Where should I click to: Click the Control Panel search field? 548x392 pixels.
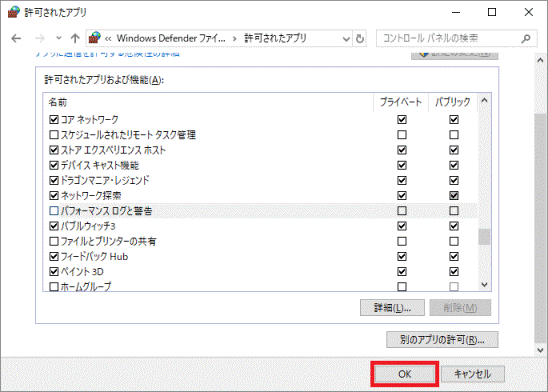click(x=456, y=38)
